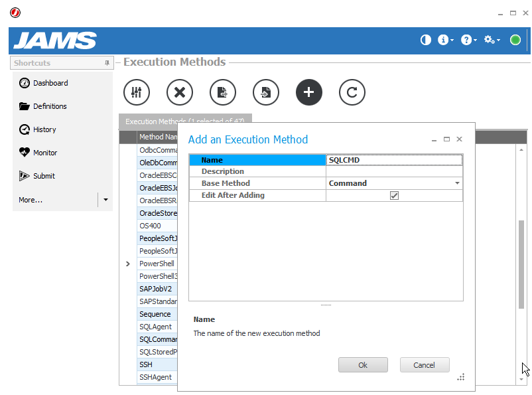Viewport: 532px width, 395px height.
Task: Click the JAMS logo in header
Action: (x=55, y=40)
